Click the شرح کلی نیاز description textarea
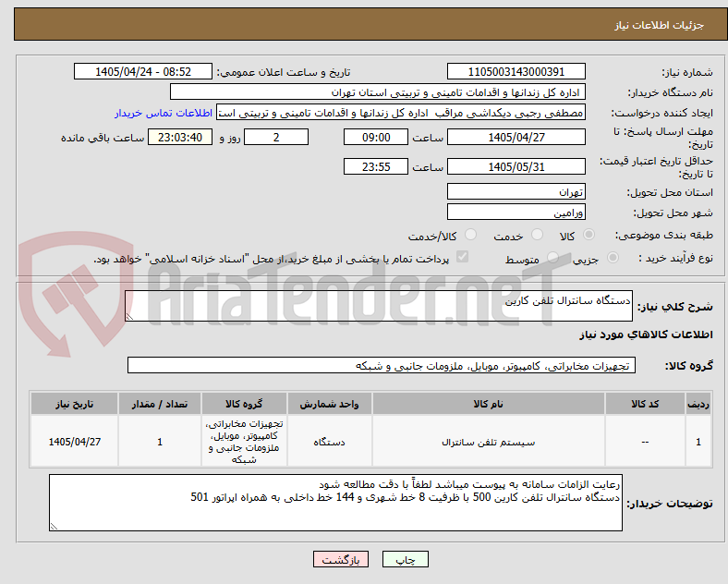 point(379,306)
